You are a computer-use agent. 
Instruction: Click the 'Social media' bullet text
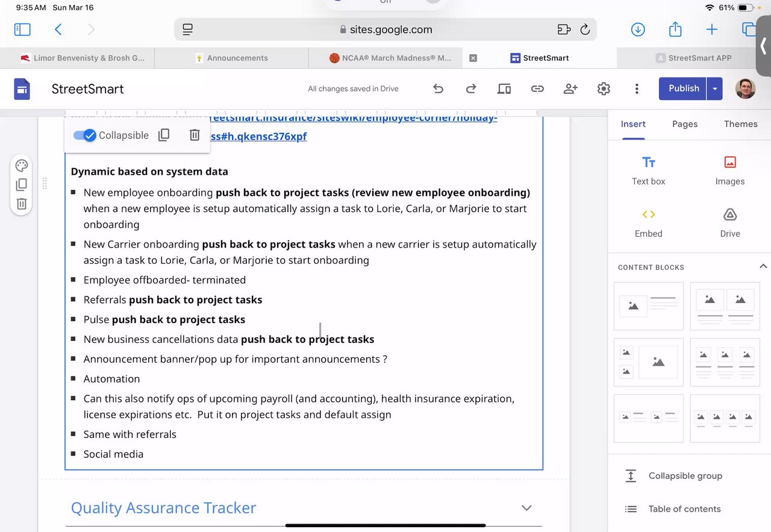click(113, 454)
